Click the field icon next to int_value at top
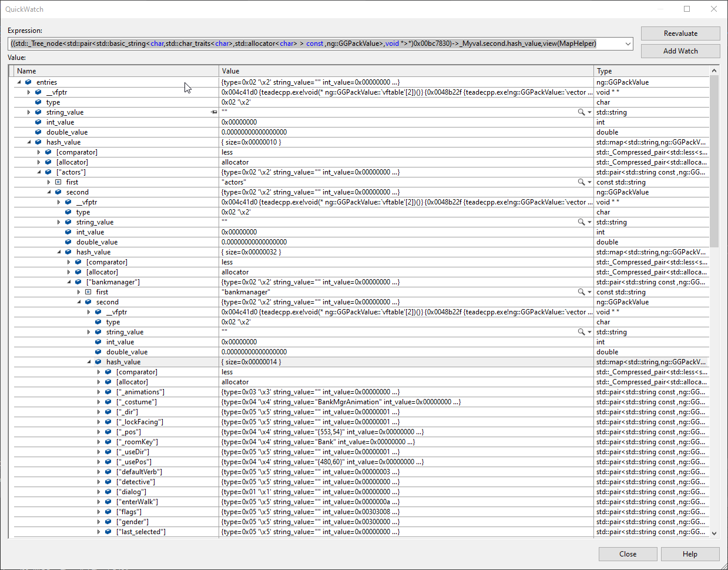Screen dimensions: 728x570 (x=38, y=122)
